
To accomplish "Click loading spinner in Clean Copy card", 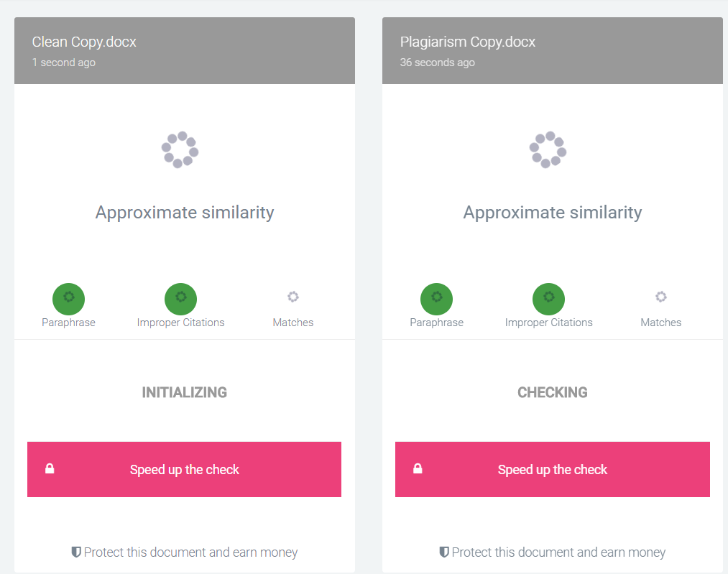I will pos(180,149).
